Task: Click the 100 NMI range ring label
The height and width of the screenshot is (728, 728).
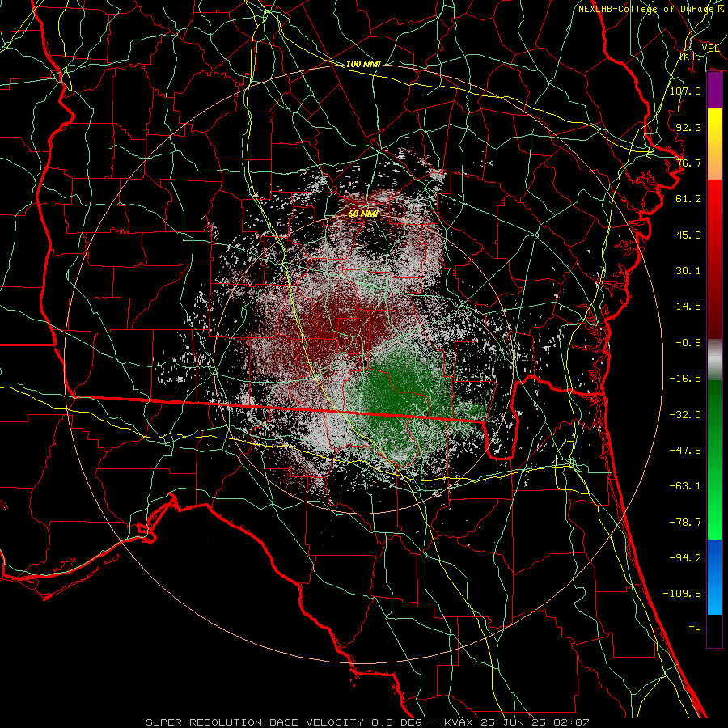Action: (x=363, y=64)
